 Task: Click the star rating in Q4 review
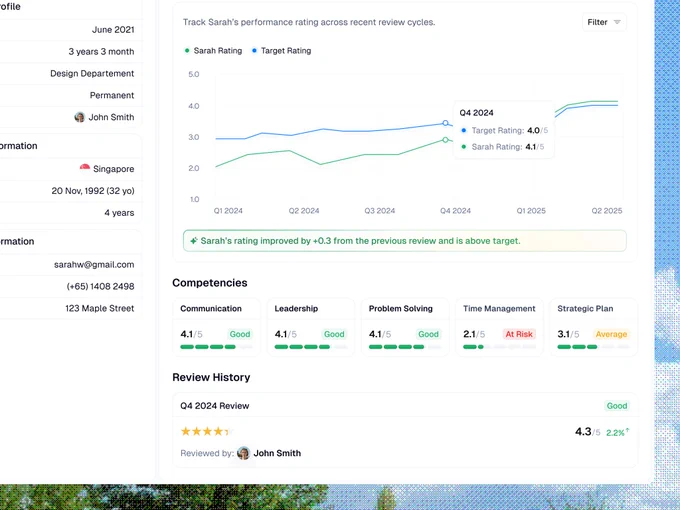[x=206, y=432]
